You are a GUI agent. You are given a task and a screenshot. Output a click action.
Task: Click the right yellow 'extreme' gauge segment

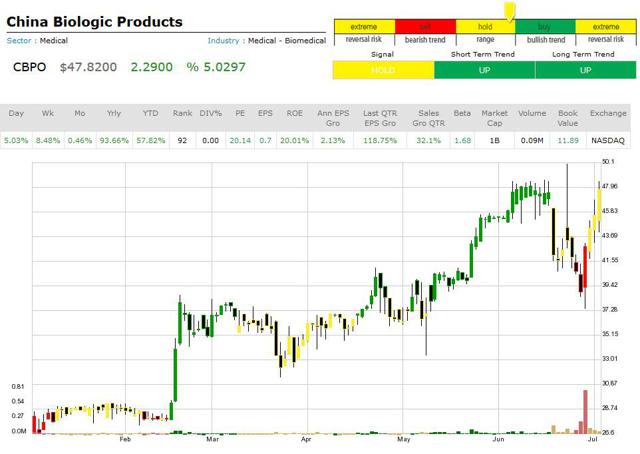click(606, 27)
